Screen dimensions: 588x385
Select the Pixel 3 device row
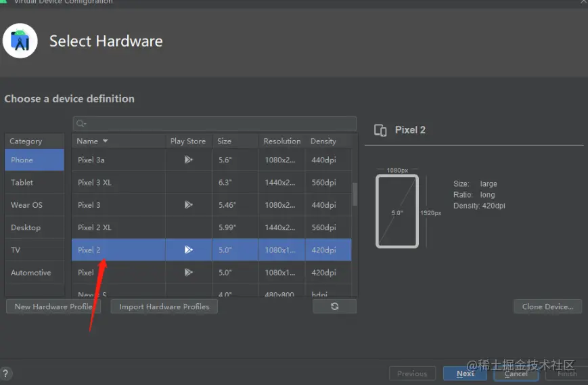pyautogui.click(x=212, y=205)
